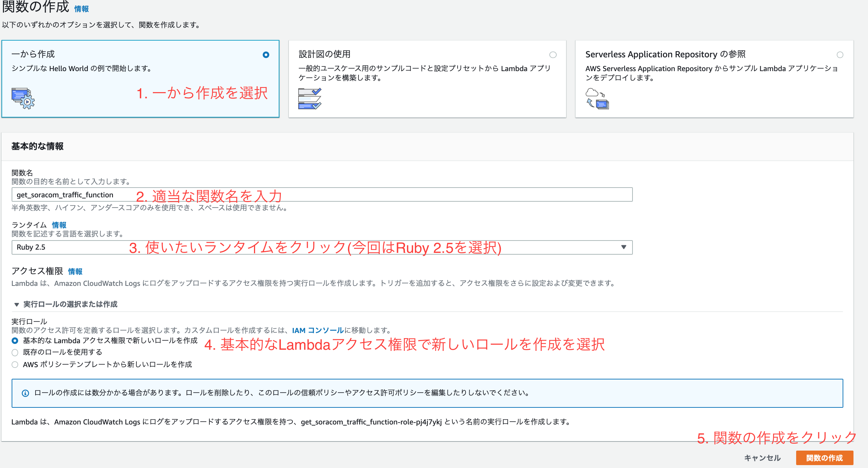Image resolution: width=868 pixels, height=468 pixels.
Task: Open 情報 link next to ランタイム
Action: [59, 225]
